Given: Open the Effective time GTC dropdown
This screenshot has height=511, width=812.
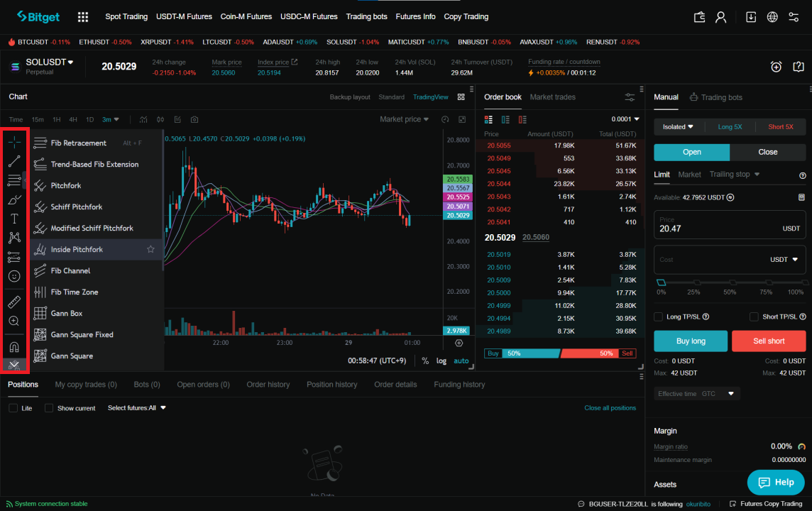Looking at the screenshot, I should click(x=696, y=394).
